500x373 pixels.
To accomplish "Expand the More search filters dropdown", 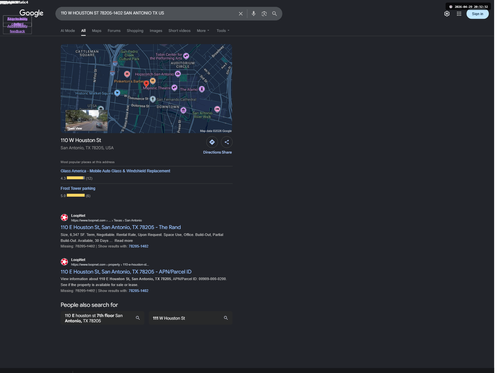I will 203,31.
